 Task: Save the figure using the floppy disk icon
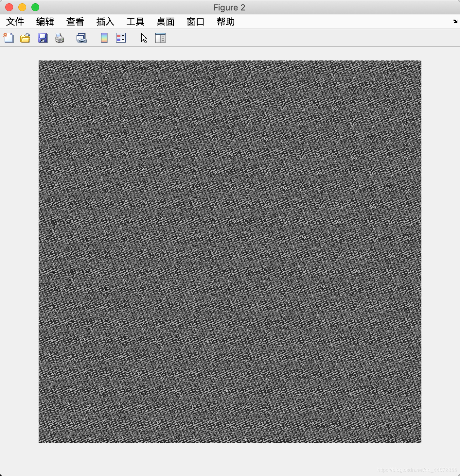click(x=43, y=38)
